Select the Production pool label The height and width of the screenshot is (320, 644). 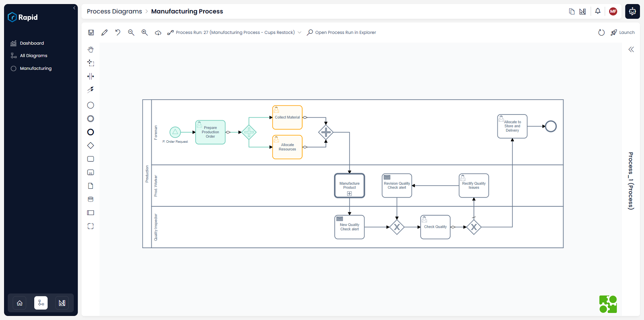147,174
